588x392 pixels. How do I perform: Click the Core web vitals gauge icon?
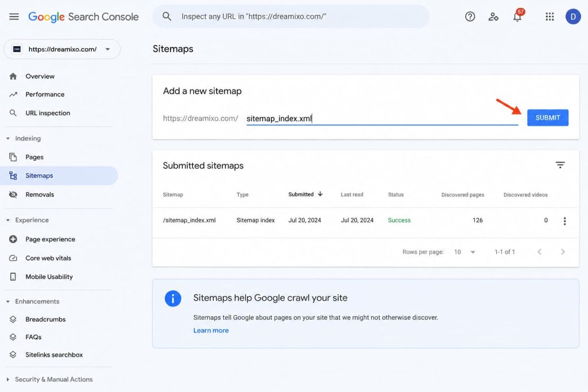point(13,258)
